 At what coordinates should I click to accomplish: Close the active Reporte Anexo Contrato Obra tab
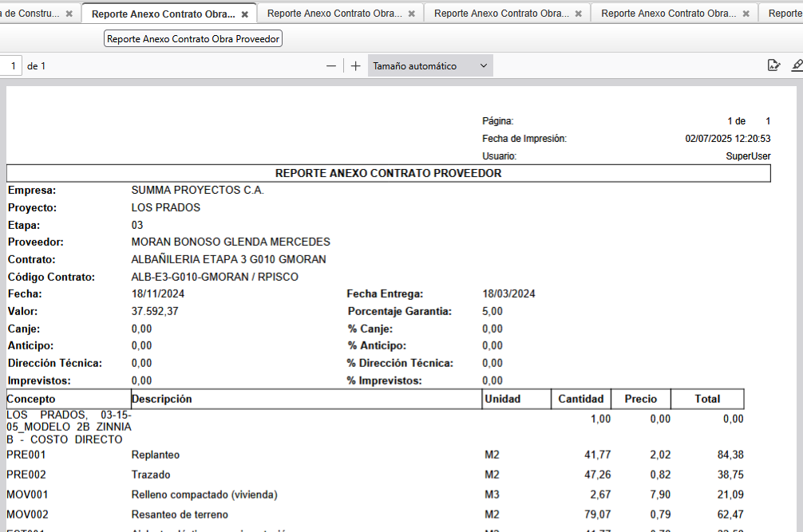click(244, 14)
